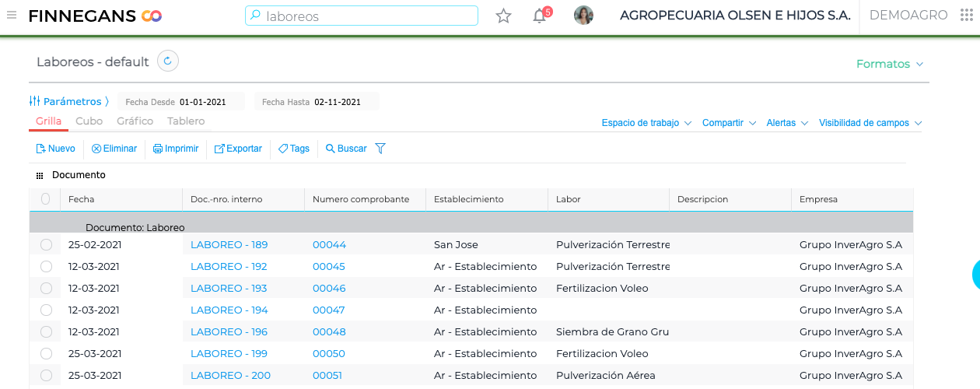Select the row for LABOREO - 192
Screen dimensions: 980x389
click(x=46, y=266)
